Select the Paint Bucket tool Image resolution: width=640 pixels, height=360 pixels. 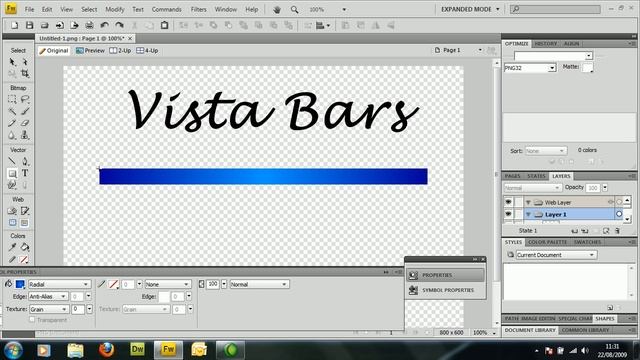(25, 247)
